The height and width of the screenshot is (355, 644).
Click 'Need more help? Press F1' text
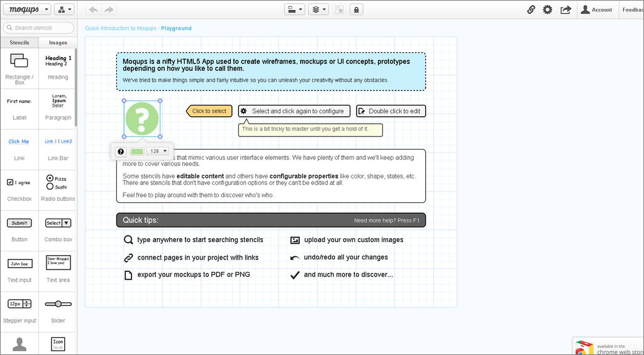click(x=387, y=221)
